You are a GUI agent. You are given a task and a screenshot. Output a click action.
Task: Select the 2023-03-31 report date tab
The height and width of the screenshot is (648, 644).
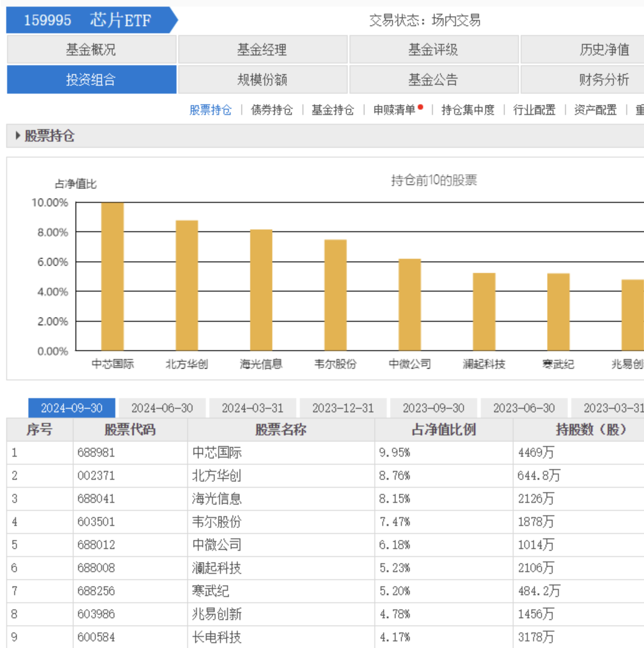[x=608, y=408]
